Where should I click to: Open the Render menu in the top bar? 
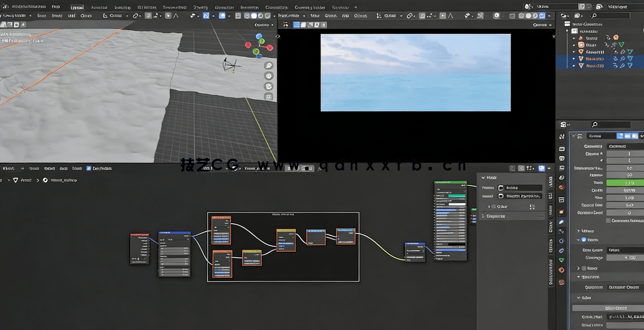coord(33,7)
